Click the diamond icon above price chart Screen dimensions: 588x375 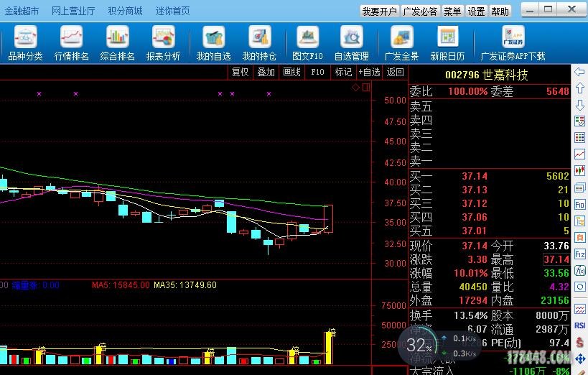pyautogui.click(x=355, y=88)
